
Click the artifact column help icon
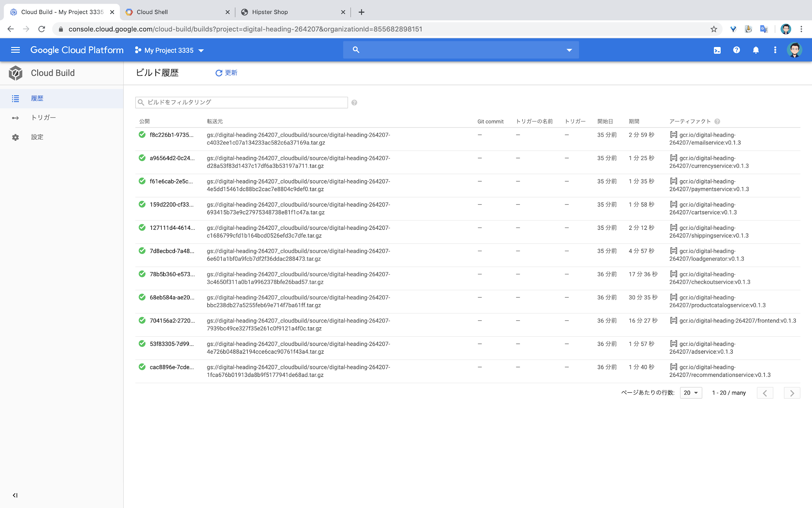click(717, 122)
